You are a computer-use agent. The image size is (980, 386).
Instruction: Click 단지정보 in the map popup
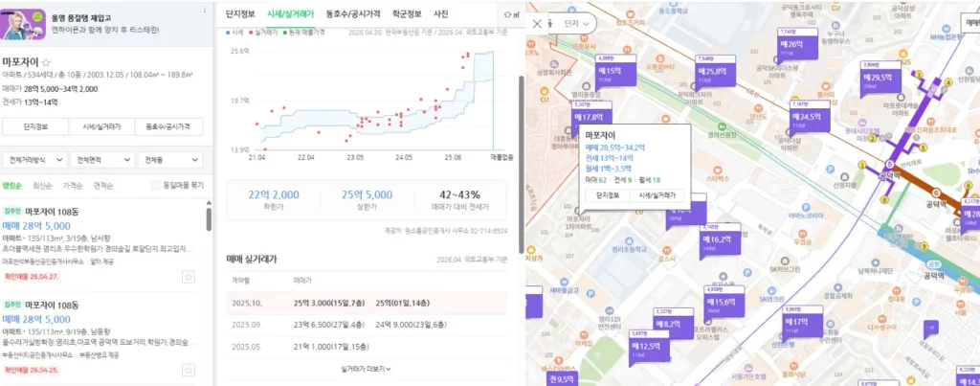click(608, 195)
